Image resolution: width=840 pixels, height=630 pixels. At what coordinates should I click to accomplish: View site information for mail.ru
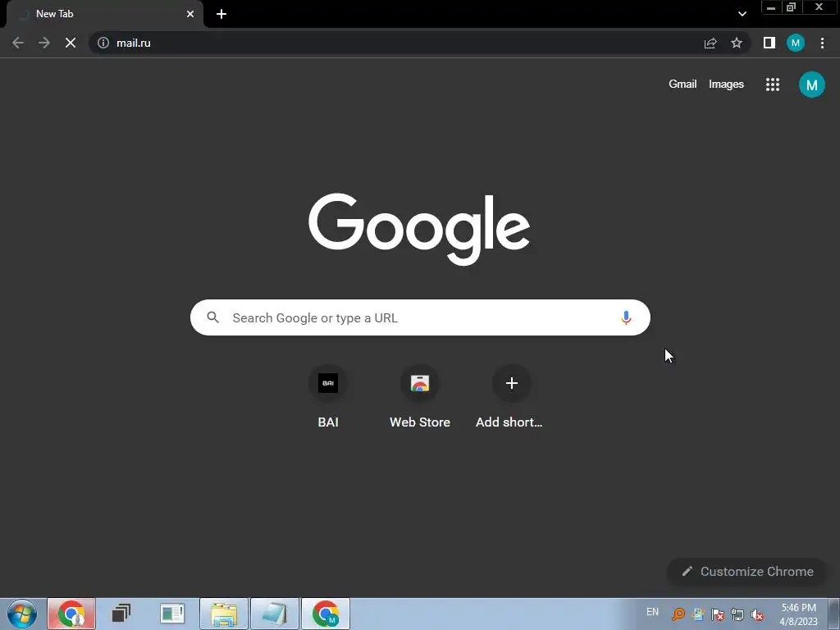point(103,43)
